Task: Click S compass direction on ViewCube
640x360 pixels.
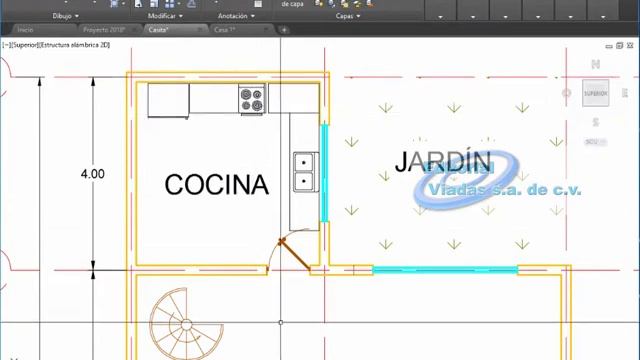Action: click(x=596, y=122)
